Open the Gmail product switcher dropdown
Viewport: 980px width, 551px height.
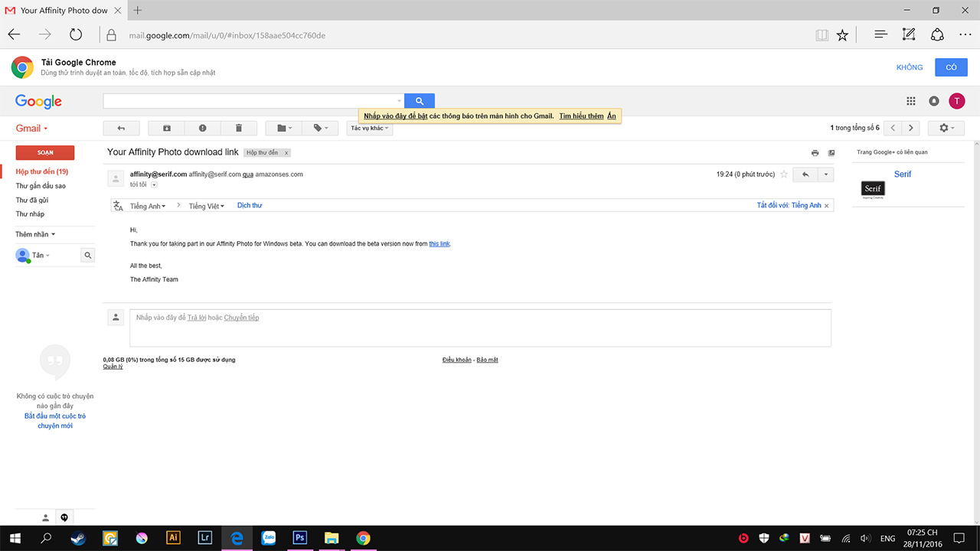pos(31,129)
